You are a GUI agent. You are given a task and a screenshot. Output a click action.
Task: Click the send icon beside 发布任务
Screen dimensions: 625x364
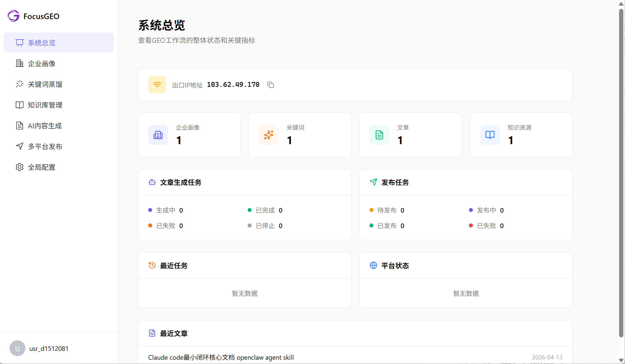pyautogui.click(x=373, y=182)
